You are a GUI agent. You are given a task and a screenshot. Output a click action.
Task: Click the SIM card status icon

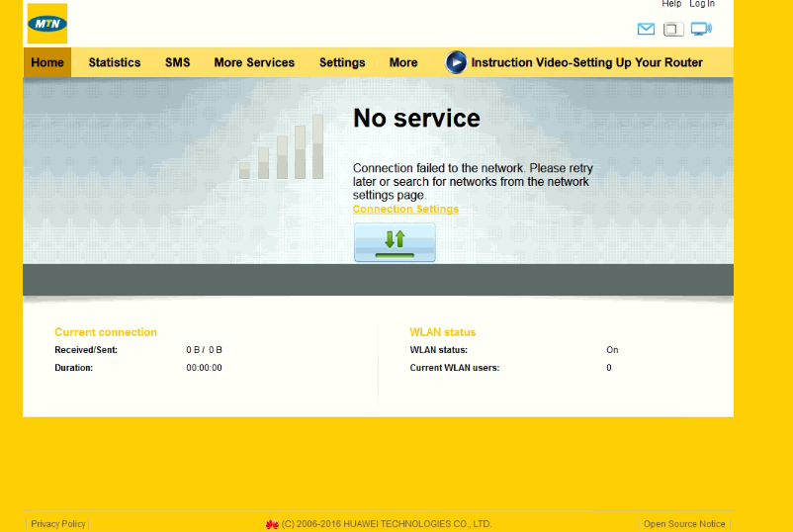coord(673,30)
